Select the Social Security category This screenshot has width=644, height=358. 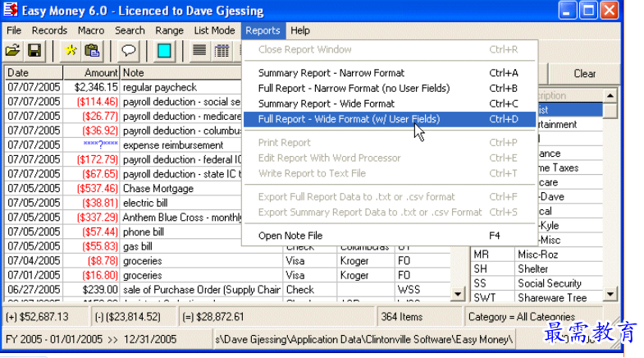pos(537,283)
